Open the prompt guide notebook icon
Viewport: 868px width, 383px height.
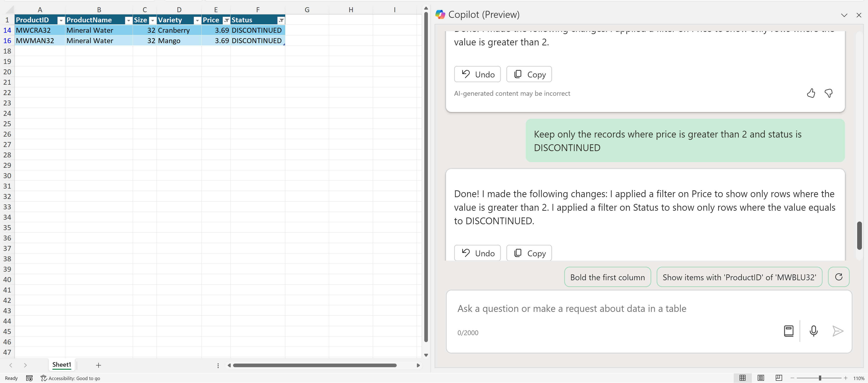788,331
